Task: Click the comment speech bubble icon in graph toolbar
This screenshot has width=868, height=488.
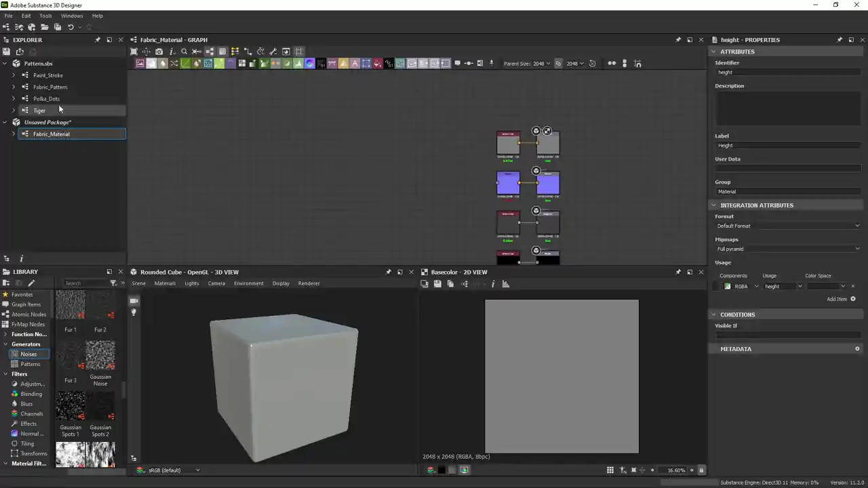Action: pos(457,64)
